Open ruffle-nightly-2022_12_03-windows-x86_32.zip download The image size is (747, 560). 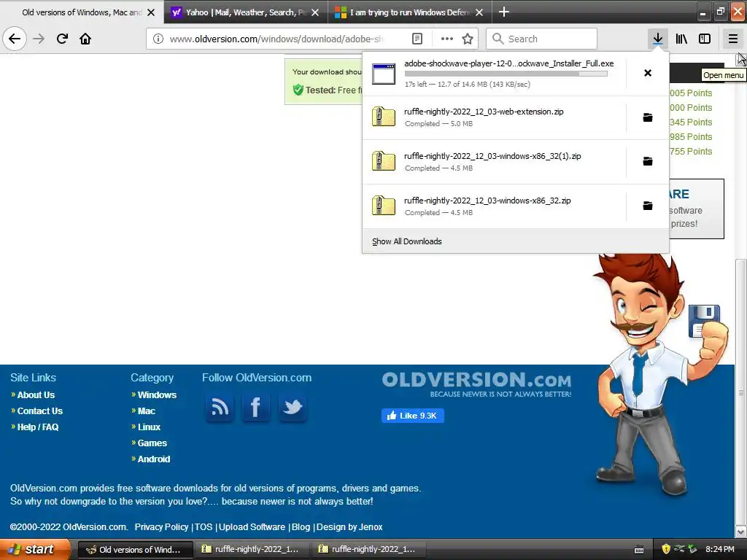click(494, 206)
